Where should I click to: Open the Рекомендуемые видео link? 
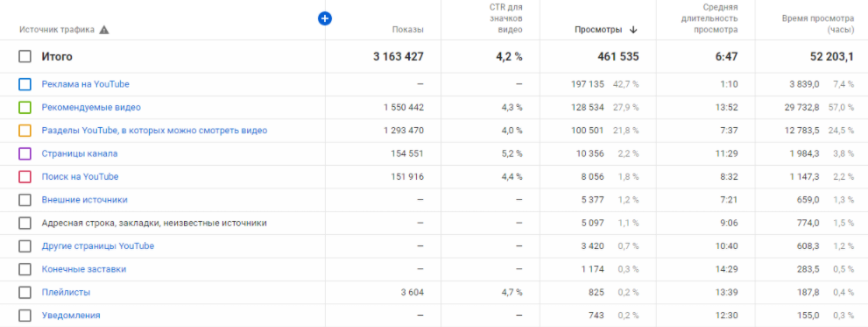tap(91, 108)
